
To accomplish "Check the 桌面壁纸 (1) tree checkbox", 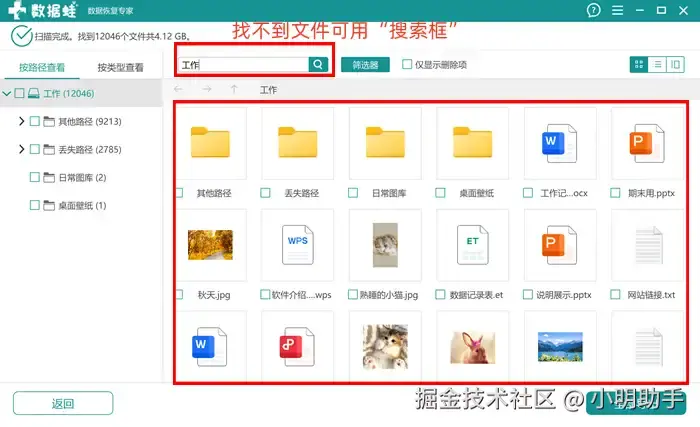I will coord(34,205).
